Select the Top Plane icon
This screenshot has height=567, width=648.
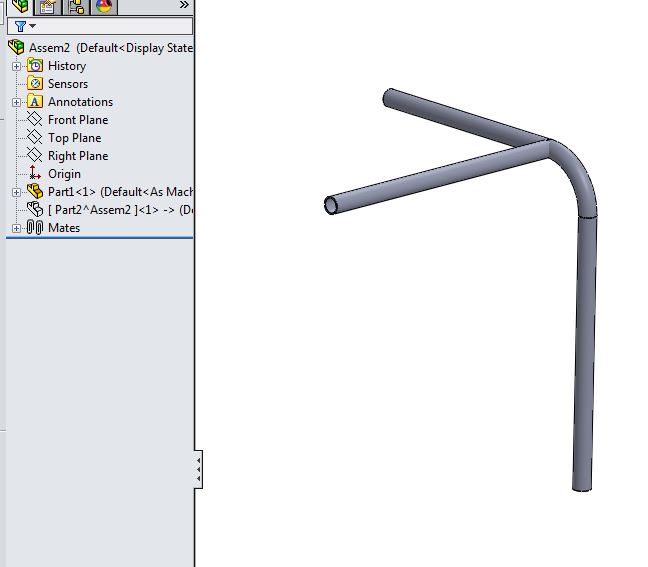pos(36,138)
